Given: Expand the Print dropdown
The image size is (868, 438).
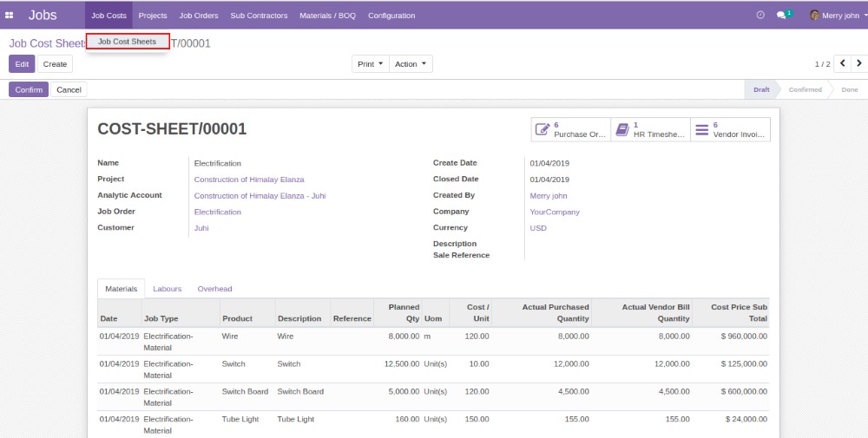Looking at the screenshot, I should tap(370, 64).
